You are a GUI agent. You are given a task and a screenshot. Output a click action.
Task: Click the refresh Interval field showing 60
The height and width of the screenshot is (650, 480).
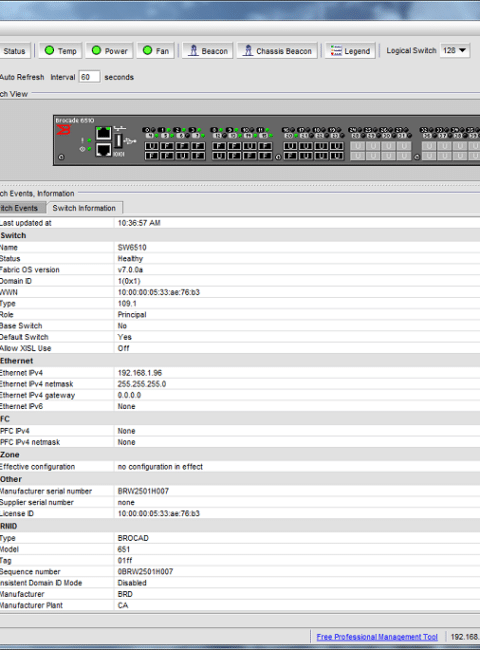pyautogui.click(x=89, y=77)
